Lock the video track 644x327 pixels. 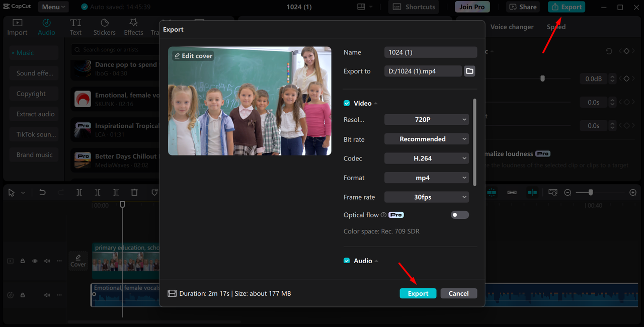pyautogui.click(x=23, y=261)
